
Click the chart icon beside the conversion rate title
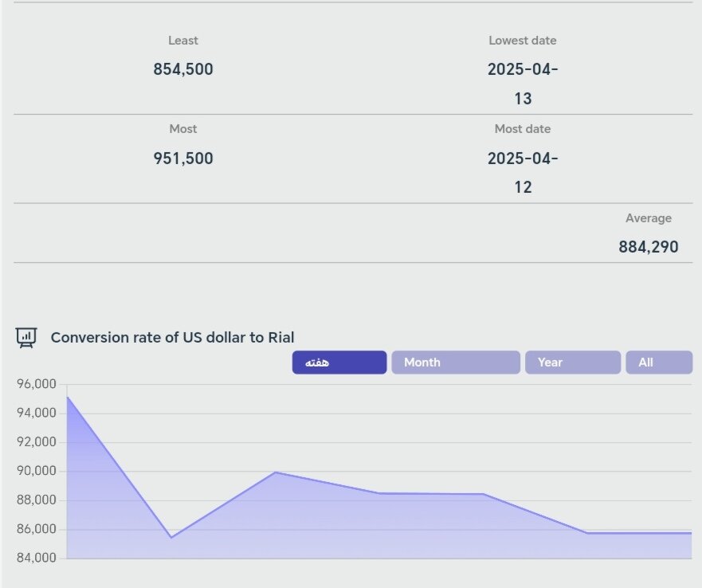[26, 338]
